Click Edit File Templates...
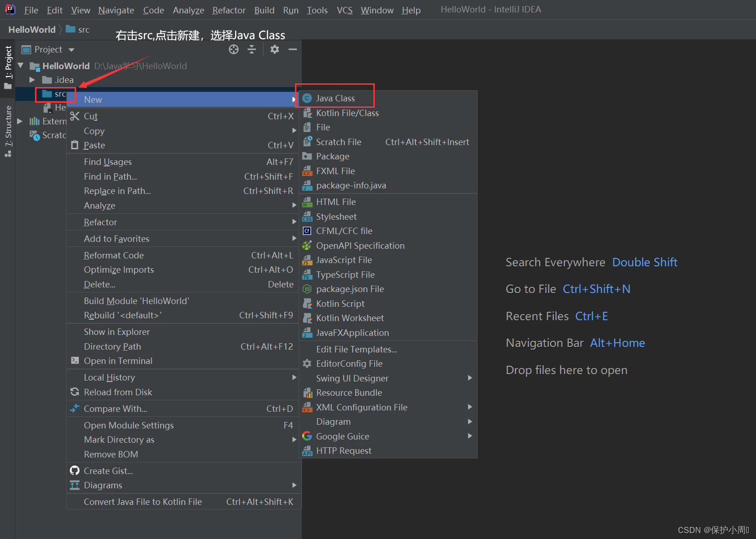756x539 pixels. coord(388,349)
